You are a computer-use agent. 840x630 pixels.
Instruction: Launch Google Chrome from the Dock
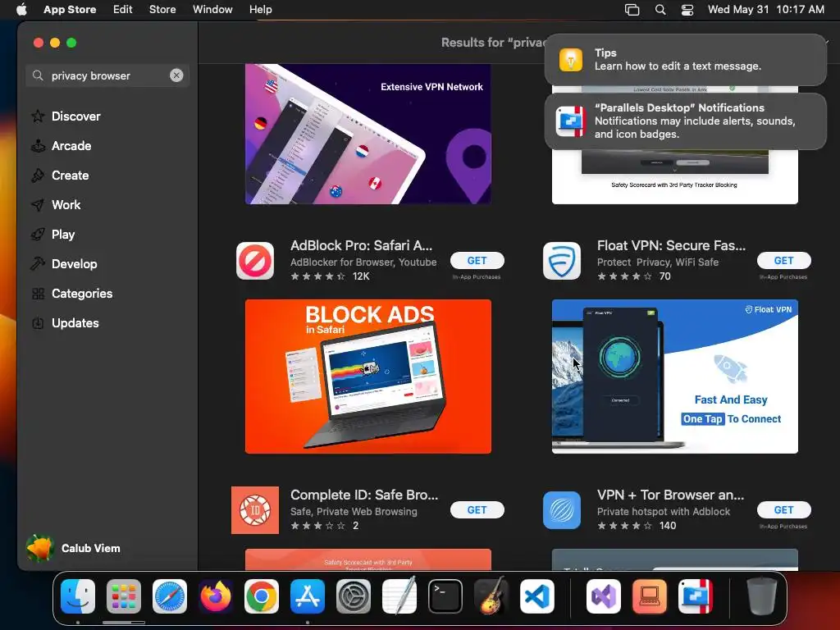click(262, 596)
